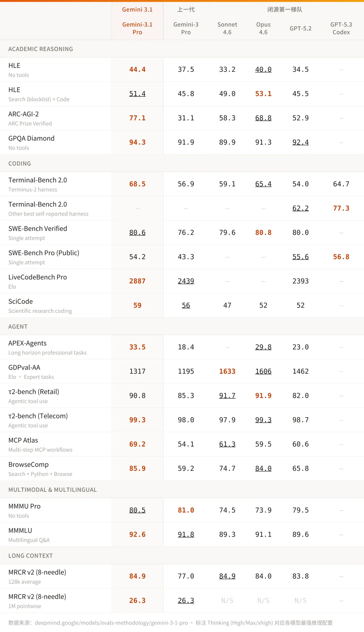This screenshot has width=364, height=632.
Task: Click the MCP Atlas row label
Action: pyautogui.click(x=23, y=440)
